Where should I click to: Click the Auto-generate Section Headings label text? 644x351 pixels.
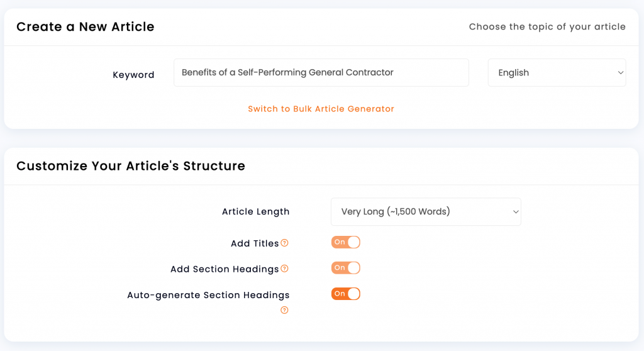pos(208,295)
